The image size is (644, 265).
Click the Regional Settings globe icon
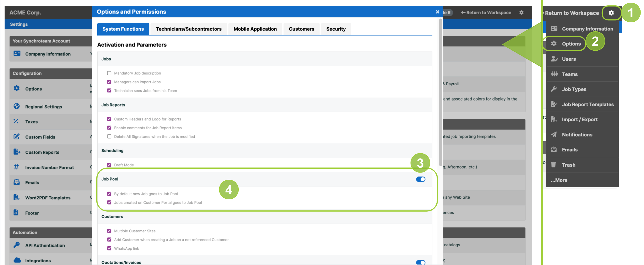pos(17,106)
